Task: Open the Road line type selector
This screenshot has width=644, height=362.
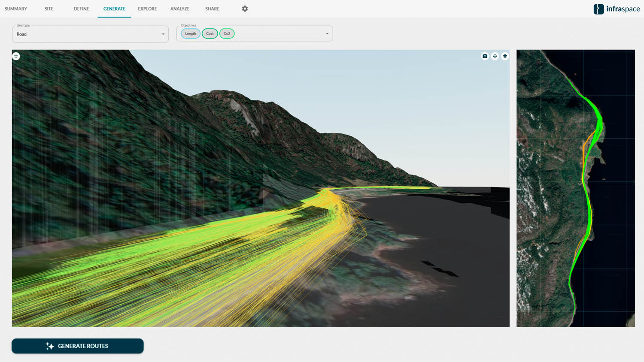Action: point(86,34)
